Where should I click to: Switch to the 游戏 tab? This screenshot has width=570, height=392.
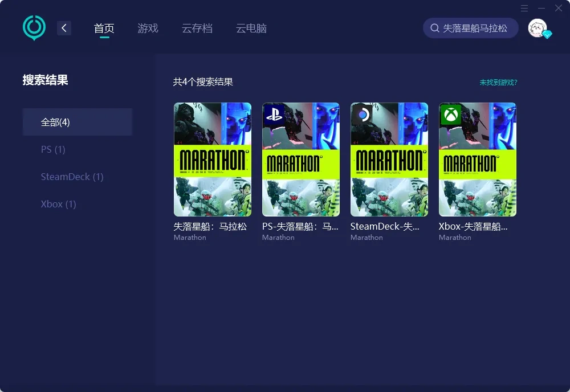(148, 28)
